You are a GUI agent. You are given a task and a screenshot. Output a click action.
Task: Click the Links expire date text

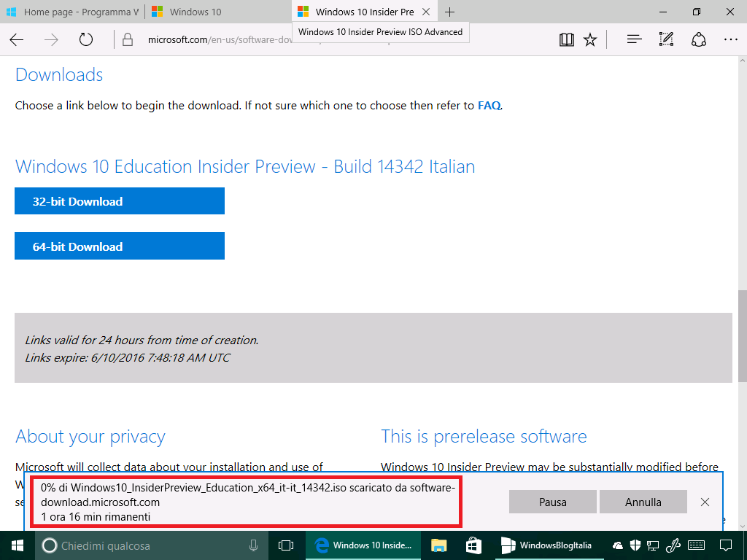(127, 357)
